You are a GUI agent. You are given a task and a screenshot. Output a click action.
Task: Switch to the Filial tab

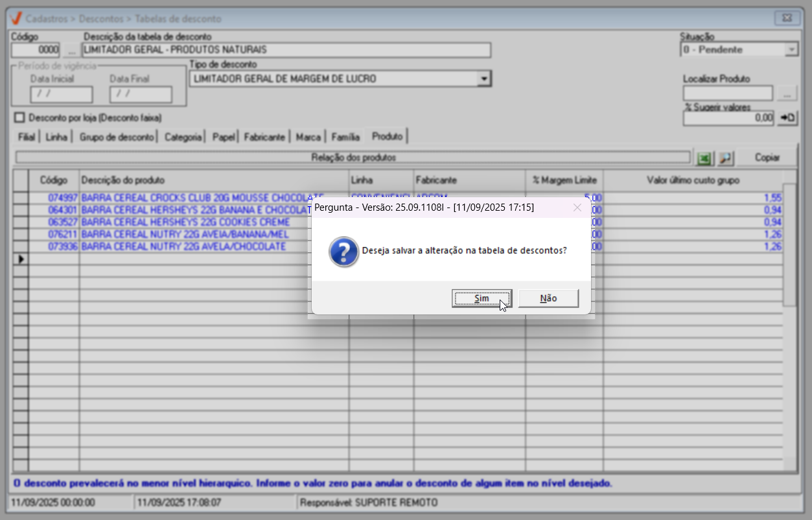pos(26,137)
